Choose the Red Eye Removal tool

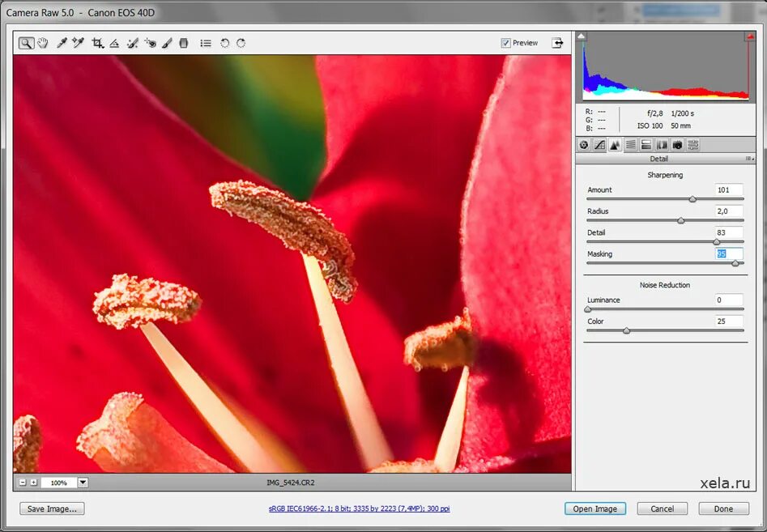(150, 43)
